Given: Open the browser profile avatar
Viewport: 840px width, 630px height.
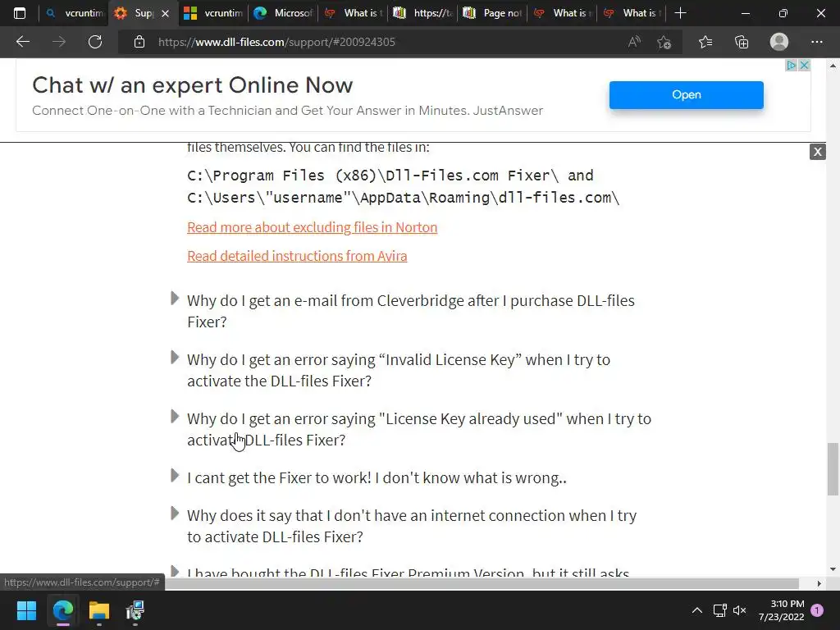Looking at the screenshot, I should [x=779, y=42].
